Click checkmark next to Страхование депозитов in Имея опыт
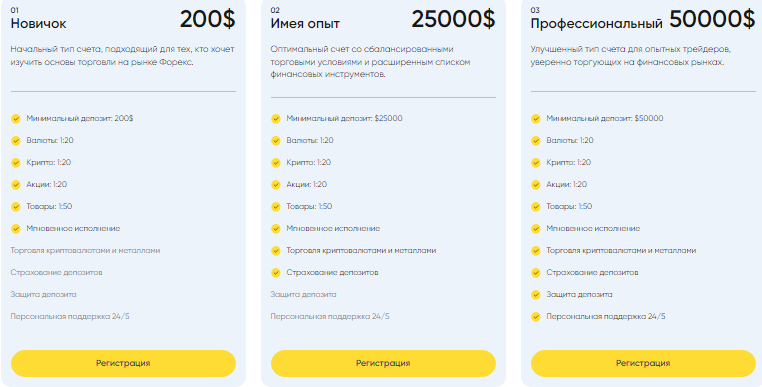This screenshot has width=762, height=387. click(x=276, y=273)
